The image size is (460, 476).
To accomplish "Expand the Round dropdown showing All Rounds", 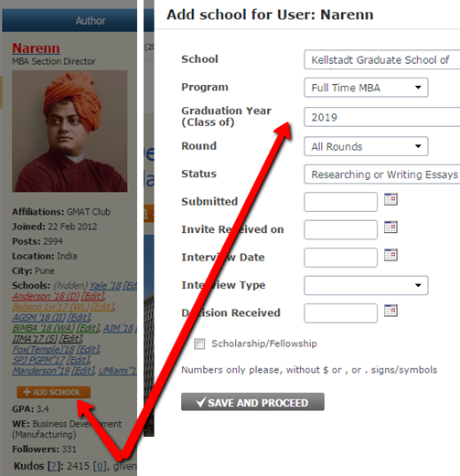I will [x=366, y=146].
